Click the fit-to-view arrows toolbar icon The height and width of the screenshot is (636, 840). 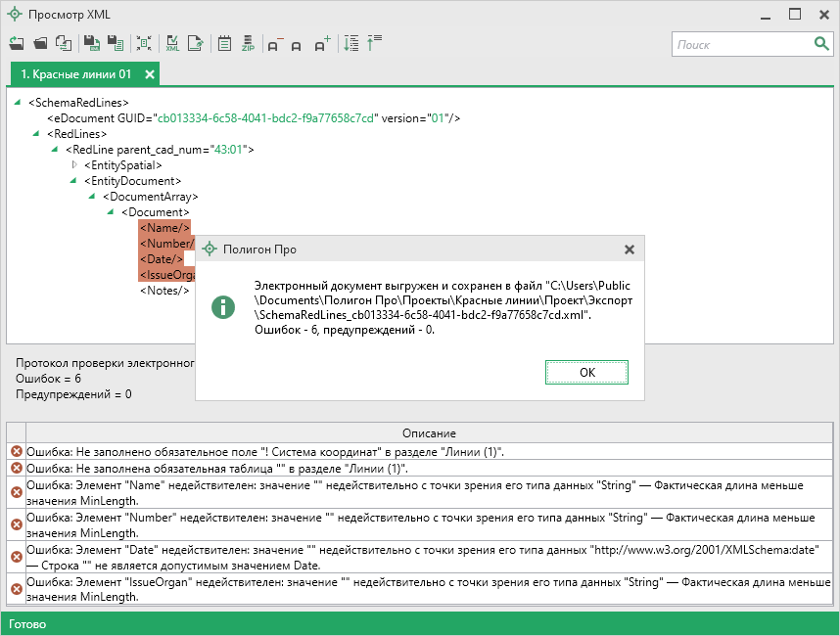tap(144, 44)
